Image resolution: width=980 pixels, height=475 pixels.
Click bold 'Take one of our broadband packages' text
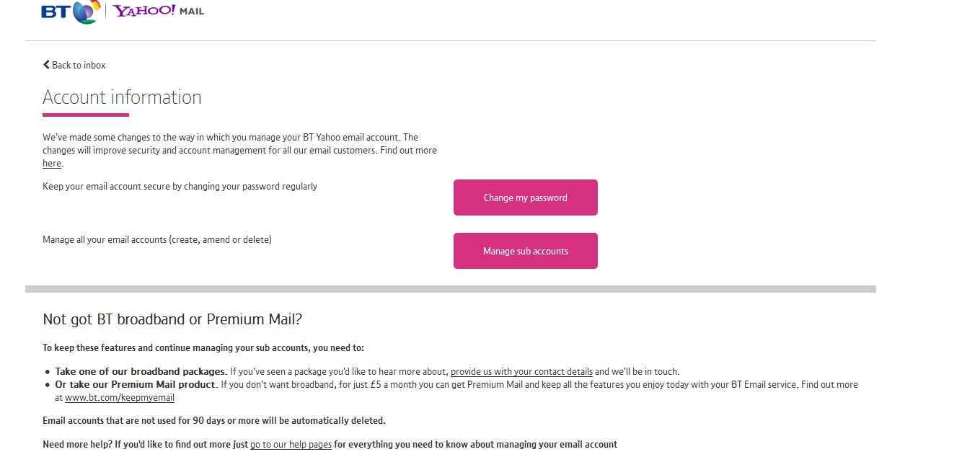click(141, 372)
